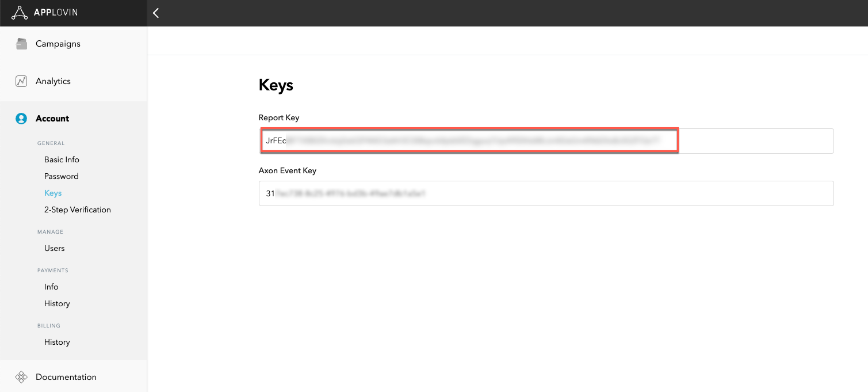Open the Analytics section
The width and height of the screenshot is (868, 392).
[53, 81]
